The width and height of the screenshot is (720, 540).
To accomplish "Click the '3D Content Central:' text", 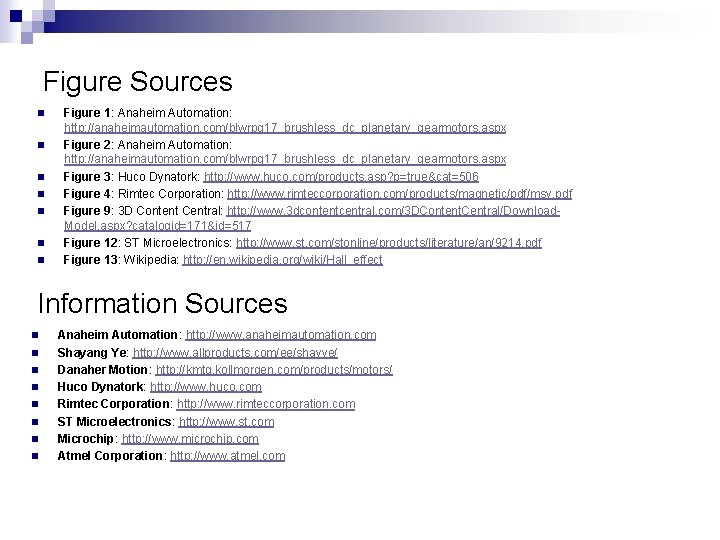I will tap(170, 211).
